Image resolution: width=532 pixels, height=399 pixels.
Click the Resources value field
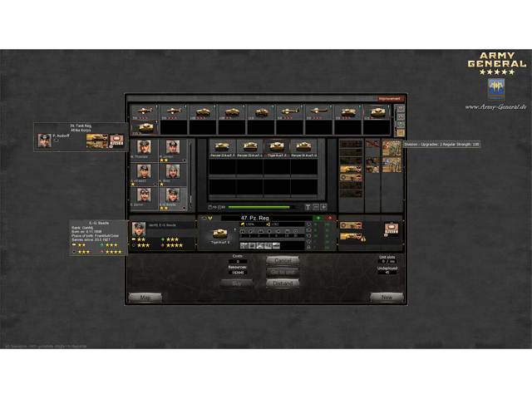[x=238, y=273]
